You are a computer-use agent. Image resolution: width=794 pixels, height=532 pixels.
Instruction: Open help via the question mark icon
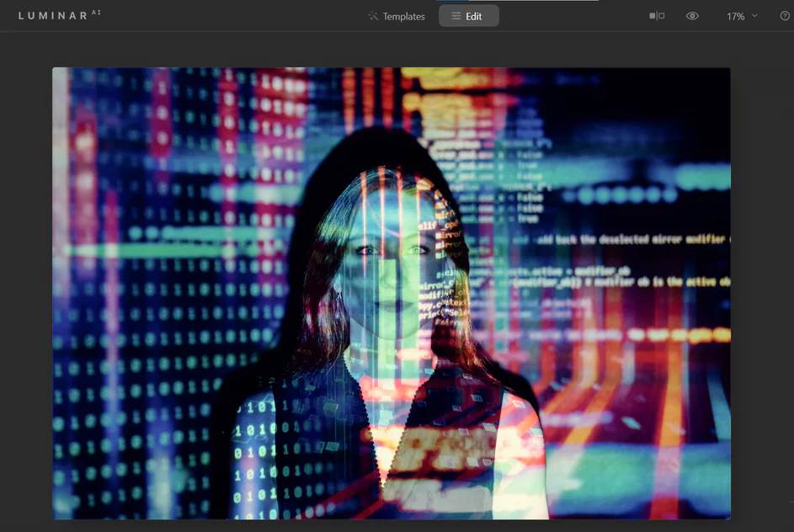click(x=785, y=16)
